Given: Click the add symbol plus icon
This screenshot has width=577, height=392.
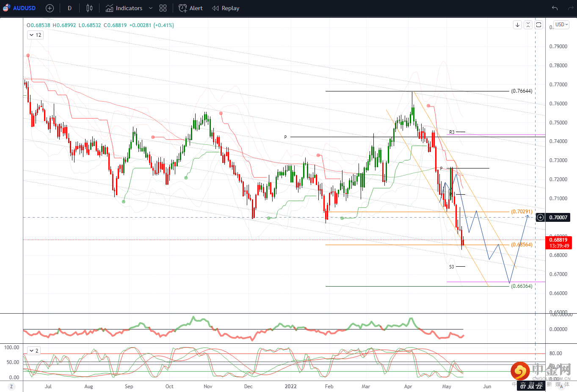Looking at the screenshot, I should coord(50,8).
